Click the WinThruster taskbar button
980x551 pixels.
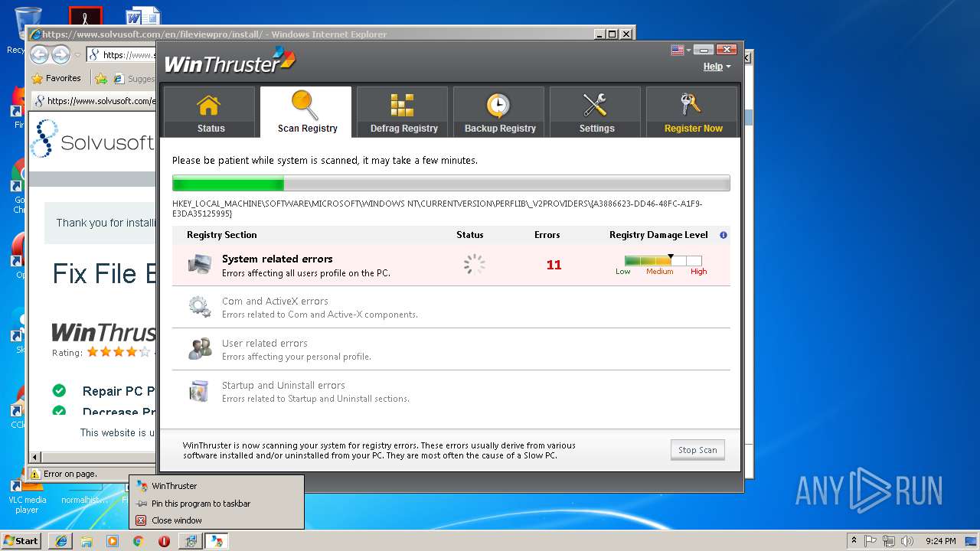tap(217, 541)
